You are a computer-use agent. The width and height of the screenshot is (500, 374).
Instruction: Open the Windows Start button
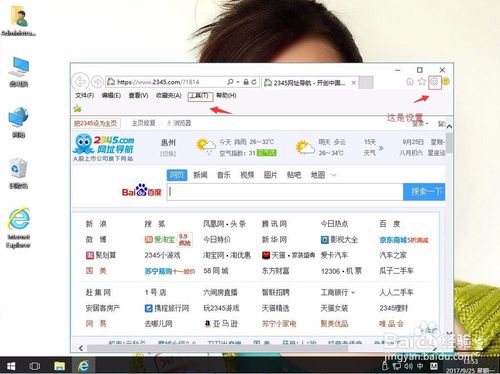[x=11, y=366]
